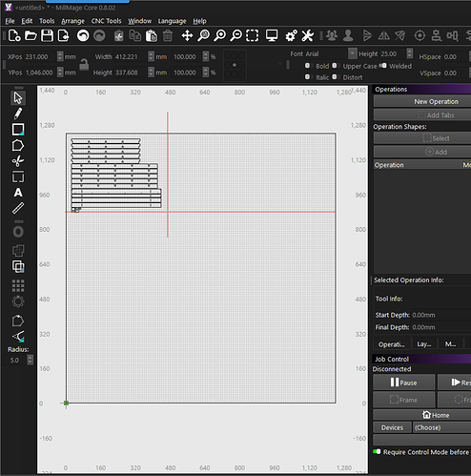Open the Grid Array tool
The image size is (471, 476).
click(18, 285)
